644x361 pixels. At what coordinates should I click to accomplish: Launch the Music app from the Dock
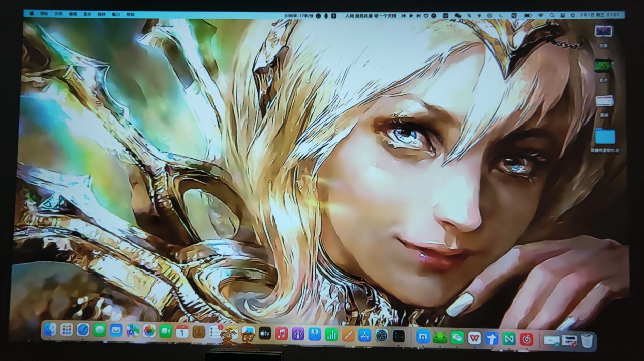(281, 334)
